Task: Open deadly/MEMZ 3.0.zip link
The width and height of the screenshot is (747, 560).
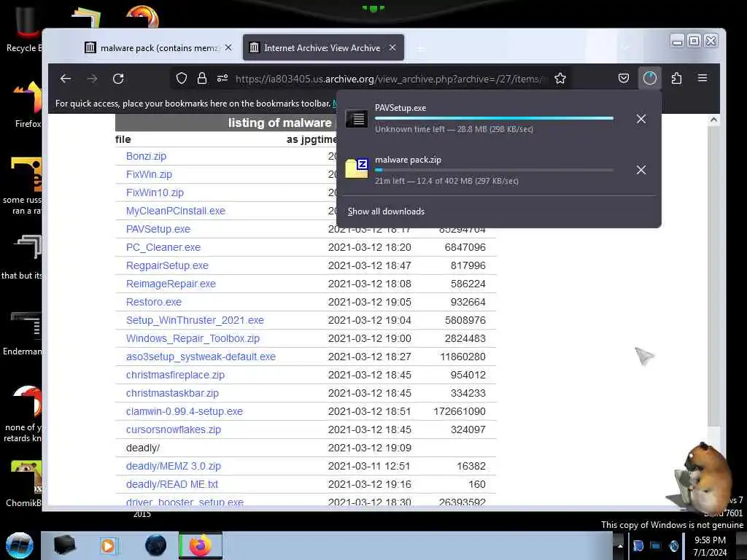Action: (174, 466)
